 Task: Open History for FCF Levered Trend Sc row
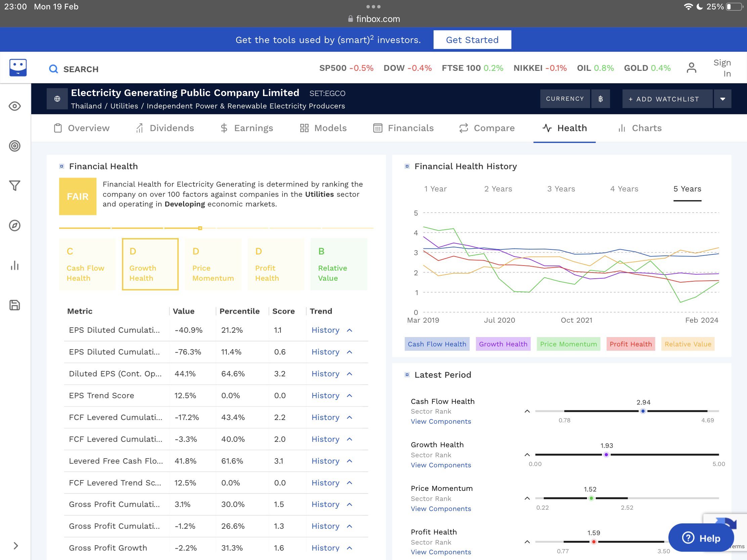[x=325, y=483]
